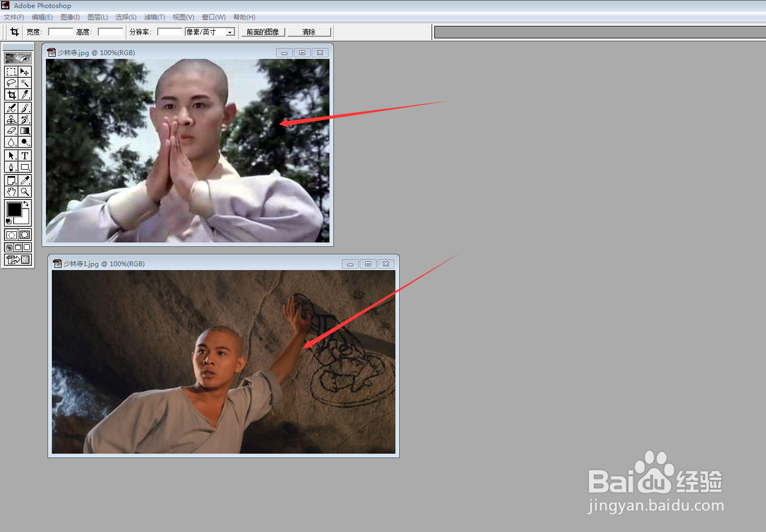
Task: Click the 前面的图像 button
Action: point(263,32)
